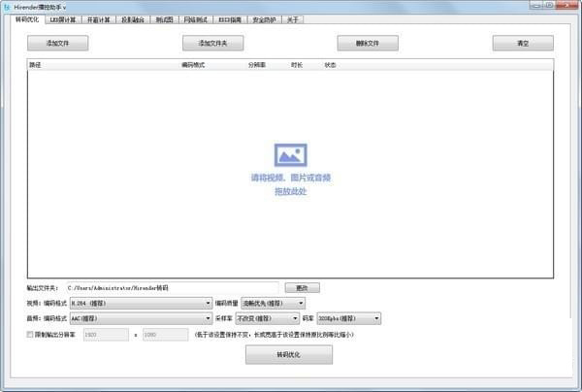Switch to the 转码优化 tab

coord(27,19)
